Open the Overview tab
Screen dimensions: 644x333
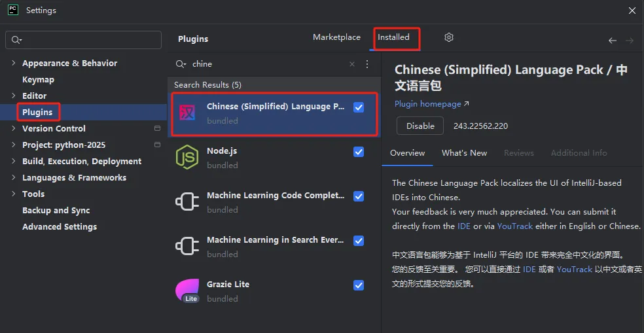click(x=408, y=153)
